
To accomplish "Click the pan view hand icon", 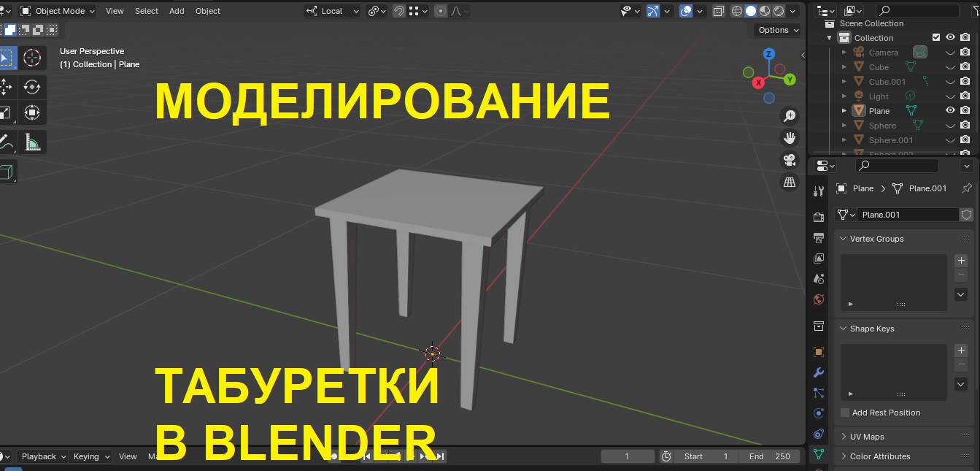I will tap(790, 138).
